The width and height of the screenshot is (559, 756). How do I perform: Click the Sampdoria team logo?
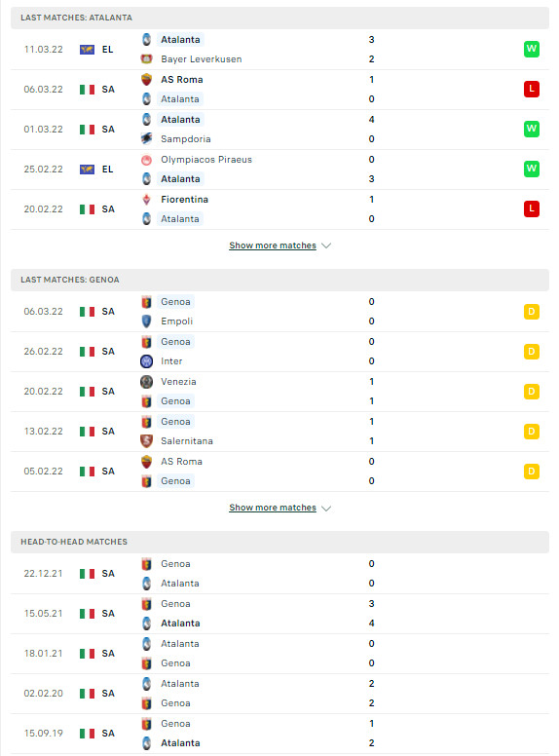tap(146, 139)
